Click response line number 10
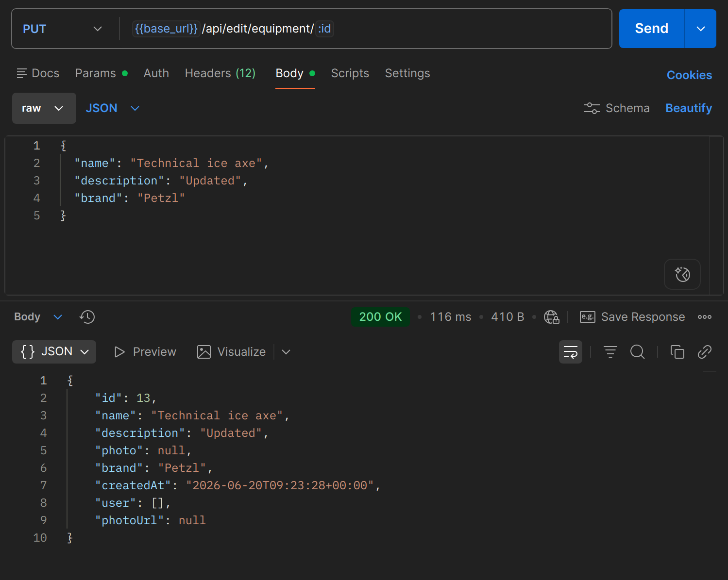The image size is (728, 580). tap(40, 538)
